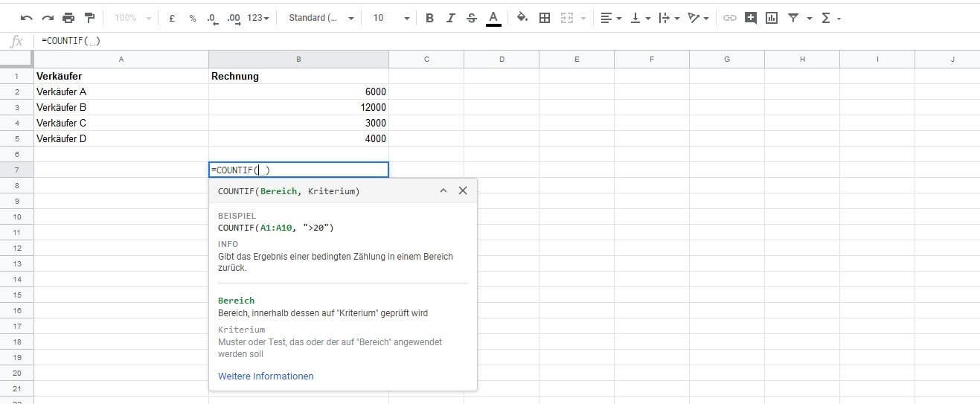
Task: Open the Standard font family dropdown
Action: [321, 18]
